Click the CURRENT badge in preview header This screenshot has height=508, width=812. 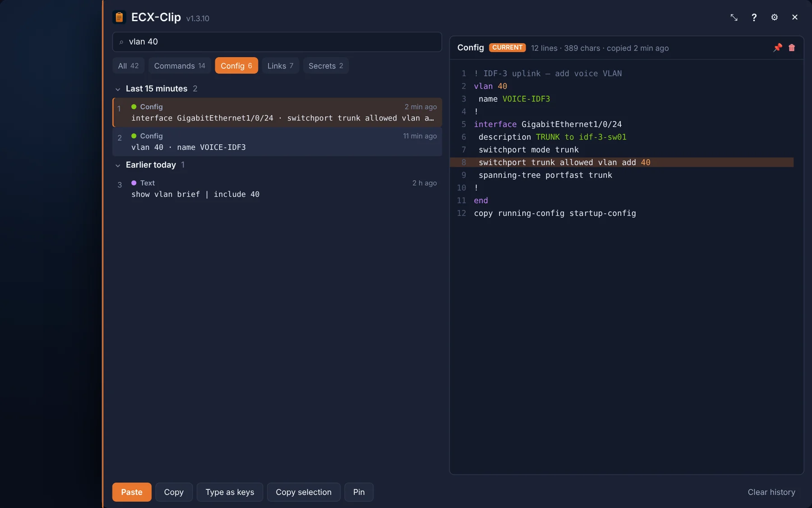[x=507, y=47]
